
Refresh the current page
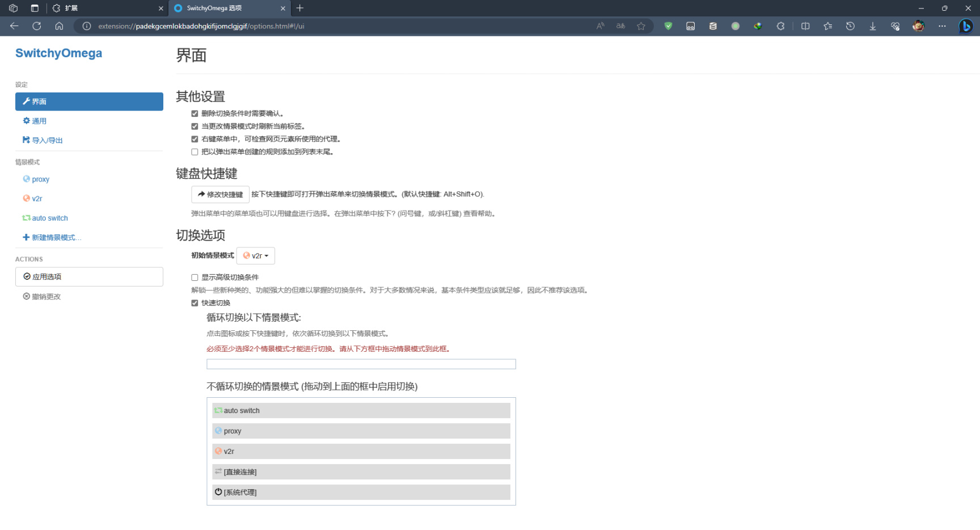click(x=37, y=26)
